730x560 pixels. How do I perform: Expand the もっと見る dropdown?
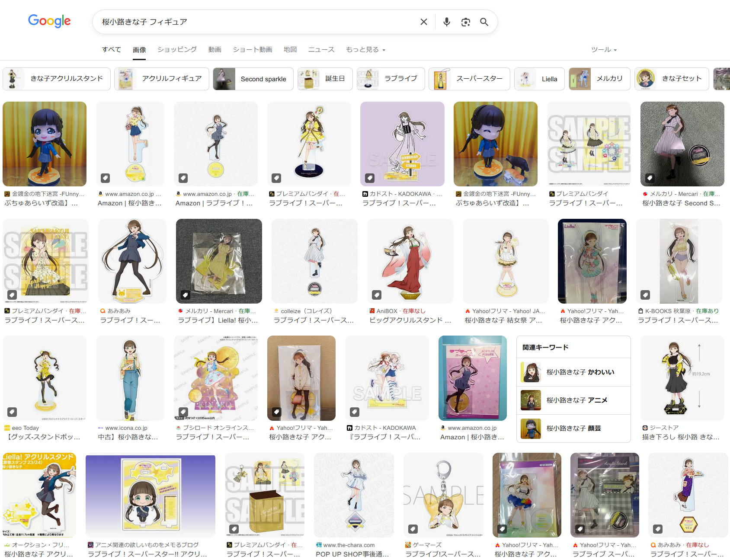click(365, 49)
